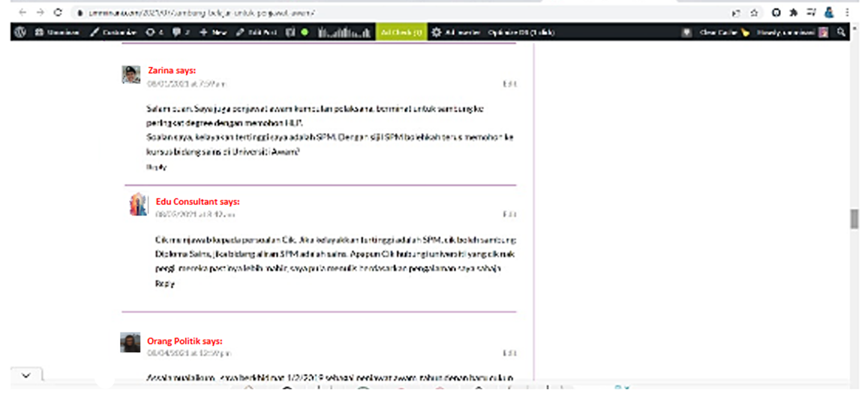Open the Chrome profile avatar

pyautogui.click(x=829, y=13)
